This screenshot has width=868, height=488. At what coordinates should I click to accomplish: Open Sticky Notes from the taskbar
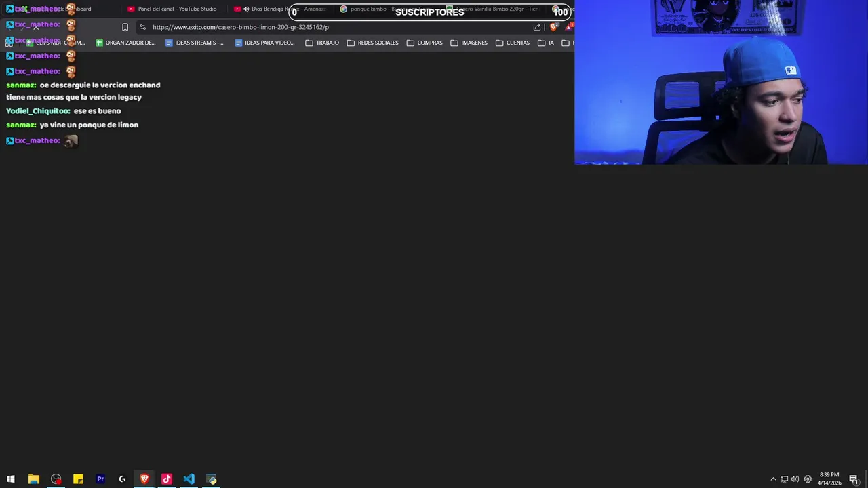[78, 479]
